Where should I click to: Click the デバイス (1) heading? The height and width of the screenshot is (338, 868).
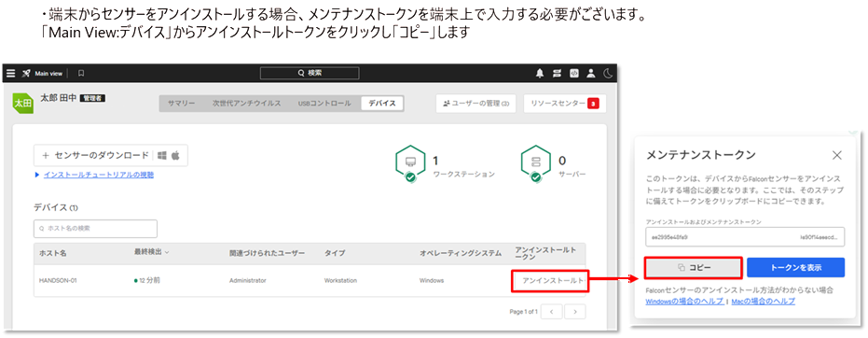point(56,208)
